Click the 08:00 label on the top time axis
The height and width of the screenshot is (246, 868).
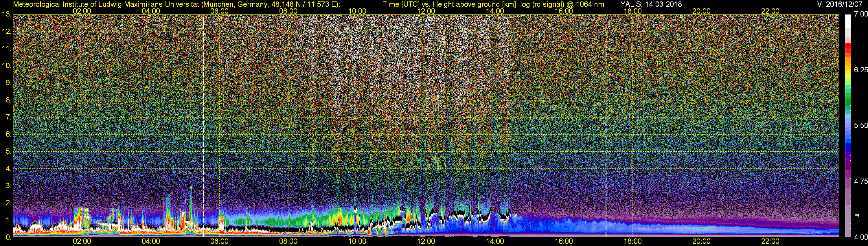click(x=288, y=11)
